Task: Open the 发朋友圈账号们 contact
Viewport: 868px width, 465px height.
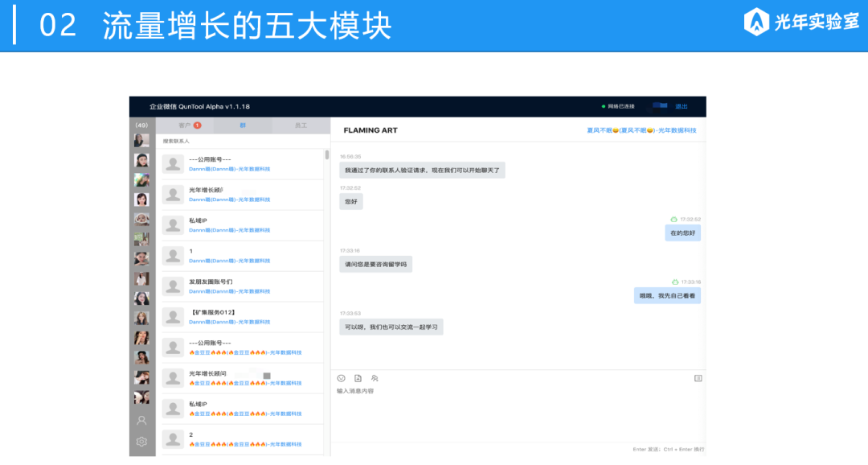Action: pyautogui.click(x=241, y=286)
